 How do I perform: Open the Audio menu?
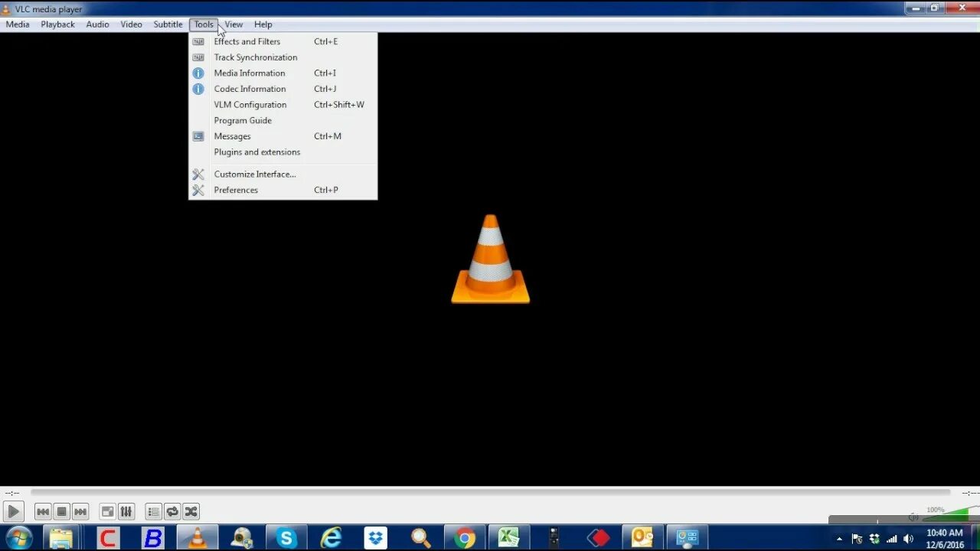point(97,24)
